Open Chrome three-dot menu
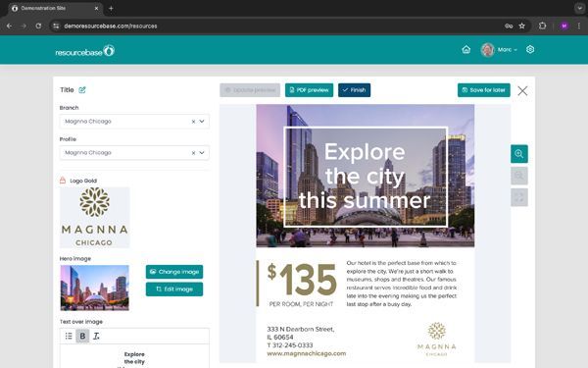The image size is (588, 368). coord(578,26)
